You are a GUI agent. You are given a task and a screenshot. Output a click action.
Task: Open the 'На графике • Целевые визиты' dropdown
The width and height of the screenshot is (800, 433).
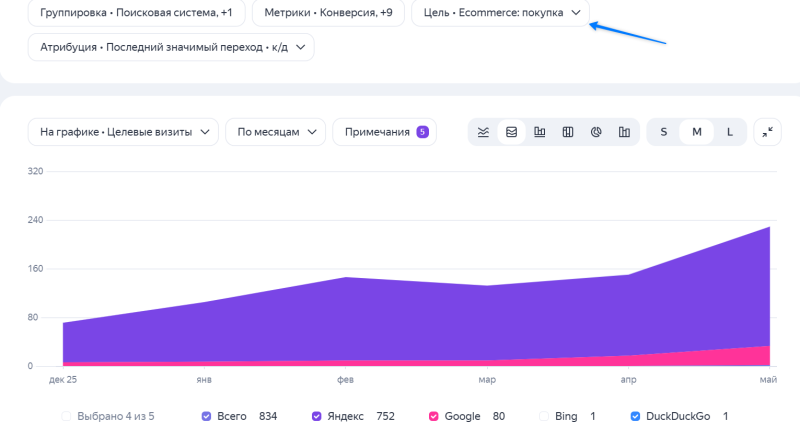click(x=123, y=132)
